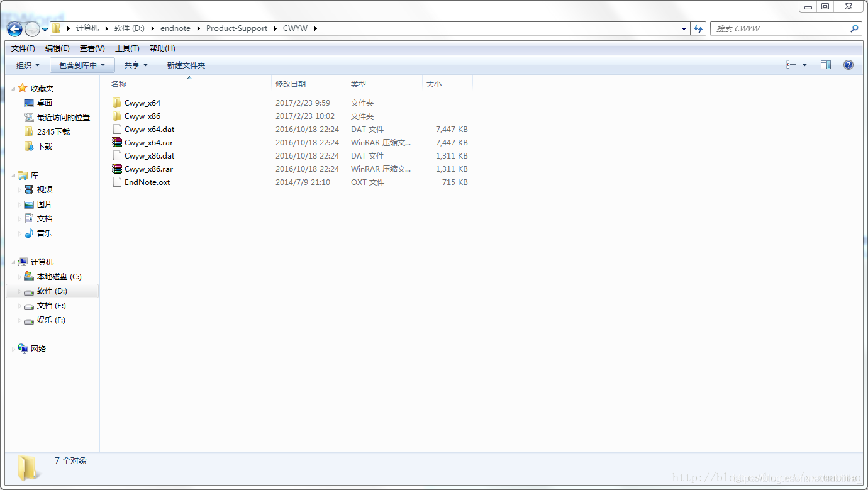
Task: Click the 收藏夹 star icon
Action: 23,88
